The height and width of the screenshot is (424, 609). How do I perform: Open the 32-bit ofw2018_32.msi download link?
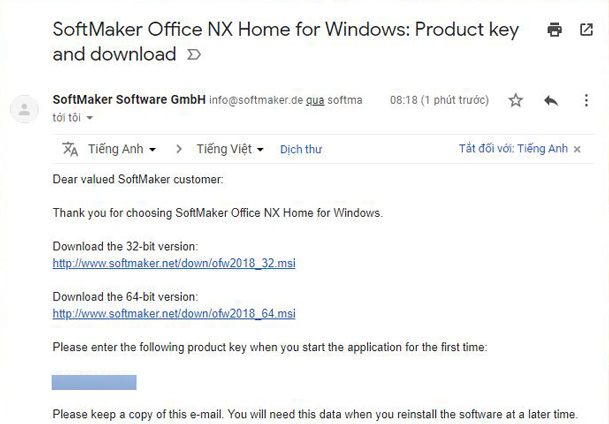click(174, 263)
